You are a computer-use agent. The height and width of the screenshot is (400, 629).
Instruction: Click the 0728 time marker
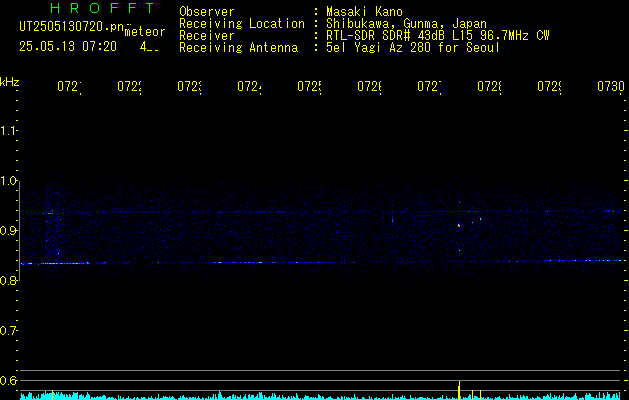point(489,86)
